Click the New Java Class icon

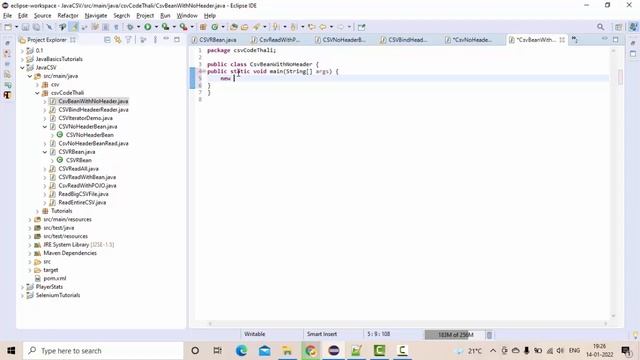(x=215, y=27)
